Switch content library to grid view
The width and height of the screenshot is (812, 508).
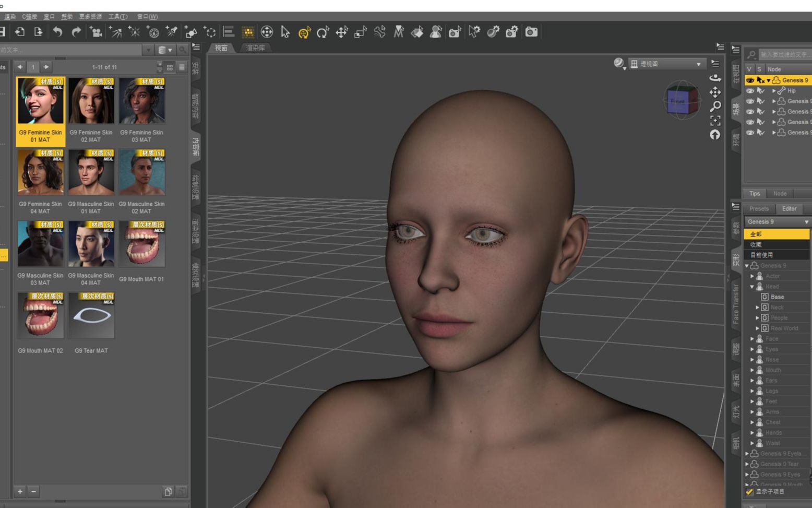point(170,67)
